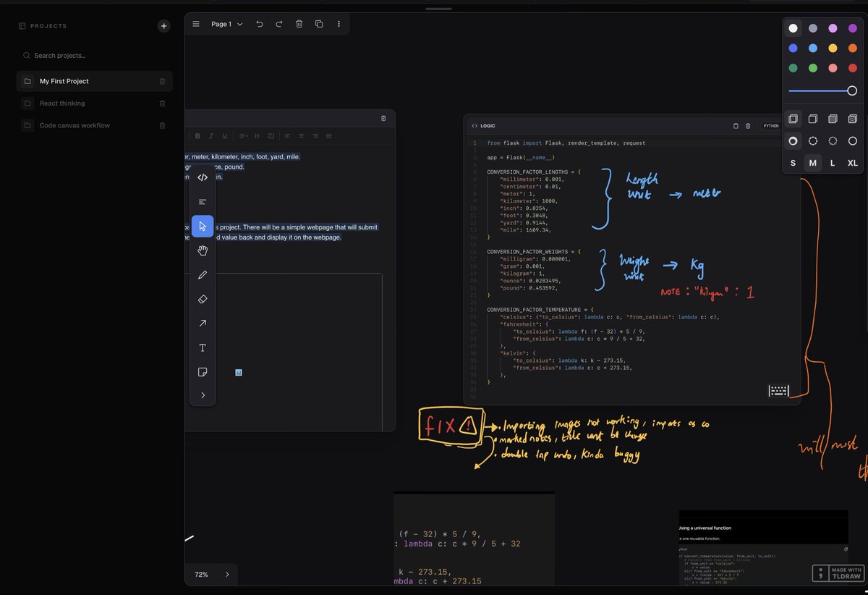Screen dimensions: 868x595
Task: Pick the Sticky note tool
Action: click(x=203, y=372)
